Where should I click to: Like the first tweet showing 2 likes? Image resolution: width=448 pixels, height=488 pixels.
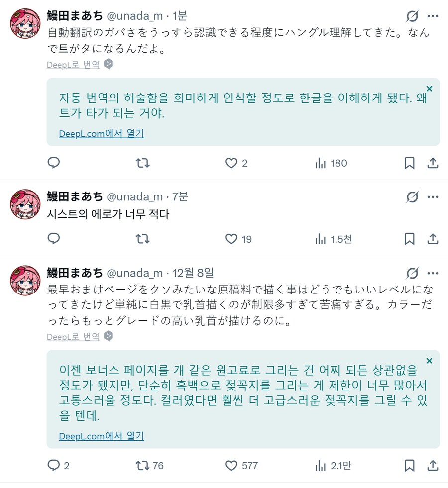231,163
